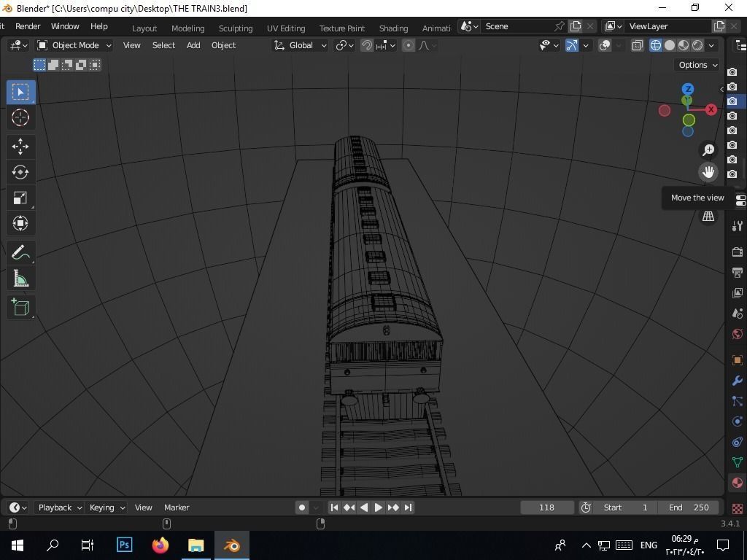The height and width of the screenshot is (560, 747).
Task: Open the Texture properties checker tab
Action: click(x=737, y=508)
